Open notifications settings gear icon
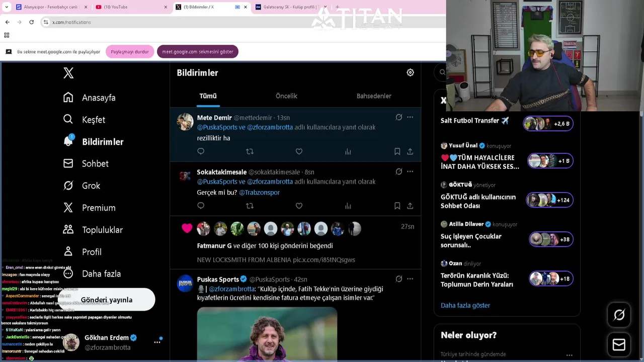Viewport: 644px width, 362px height. tap(410, 73)
